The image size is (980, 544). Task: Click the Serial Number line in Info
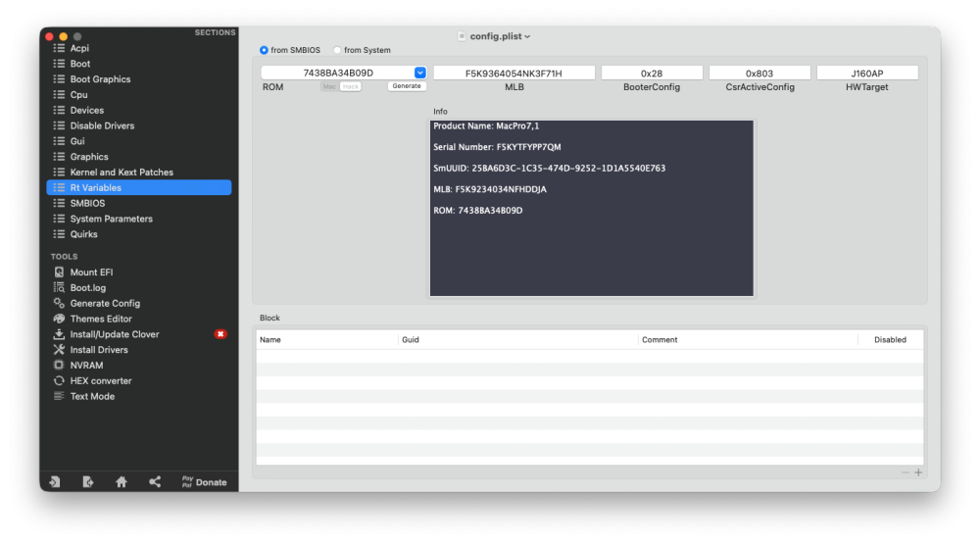497,148
